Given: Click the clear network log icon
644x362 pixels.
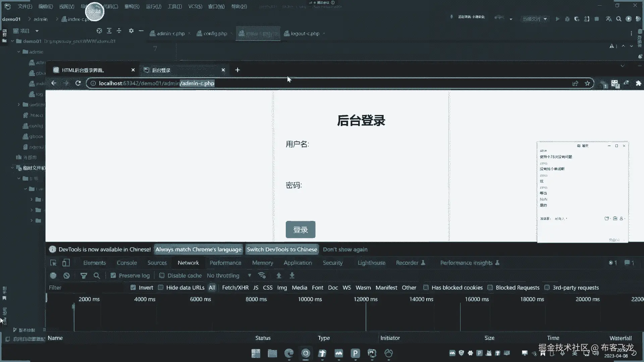Looking at the screenshot, I should tap(66, 276).
